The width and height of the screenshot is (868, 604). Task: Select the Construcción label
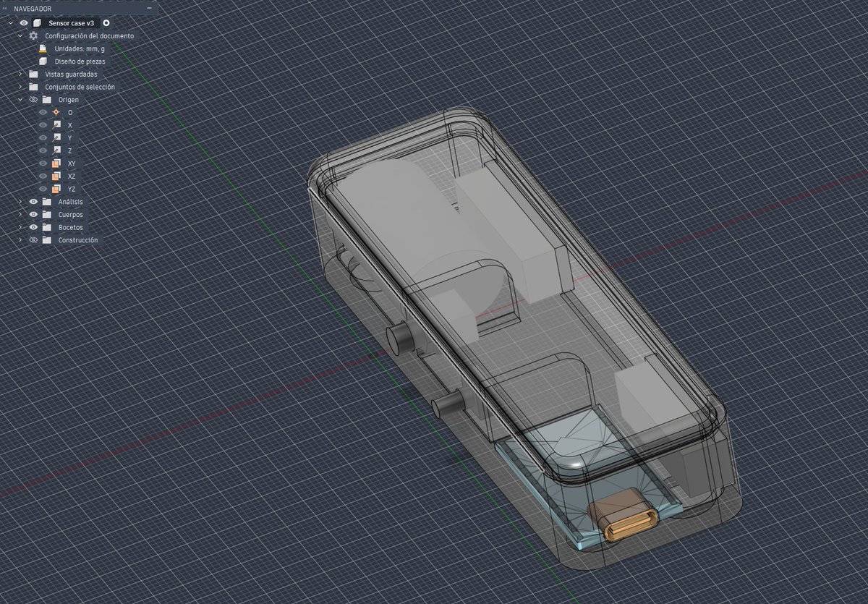pos(78,239)
